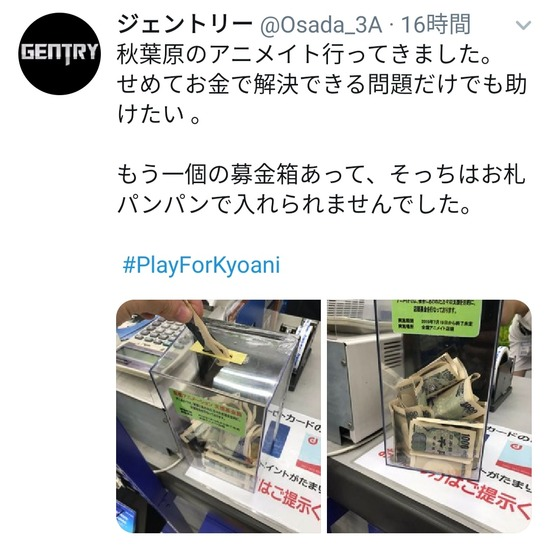The height and width of the screenshot is (546, 550).
Task: Click the hand inserting a bill in photo
Action: (159, 310)
